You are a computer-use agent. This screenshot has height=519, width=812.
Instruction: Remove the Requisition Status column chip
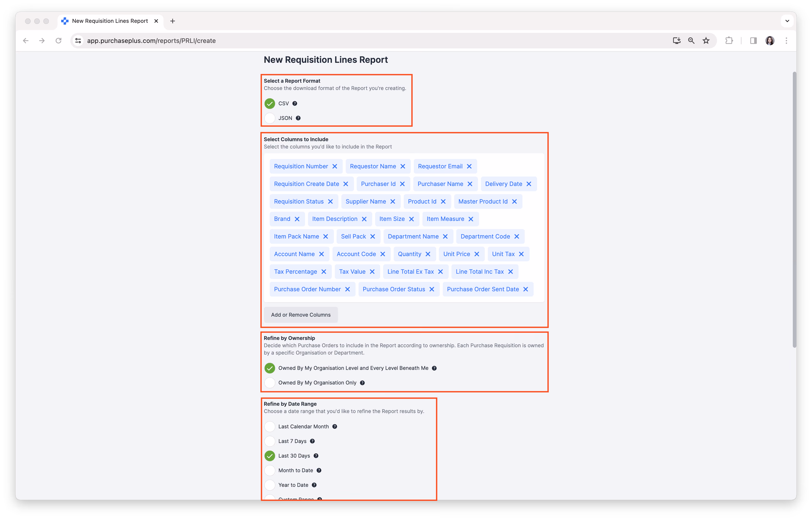[330, 202]
